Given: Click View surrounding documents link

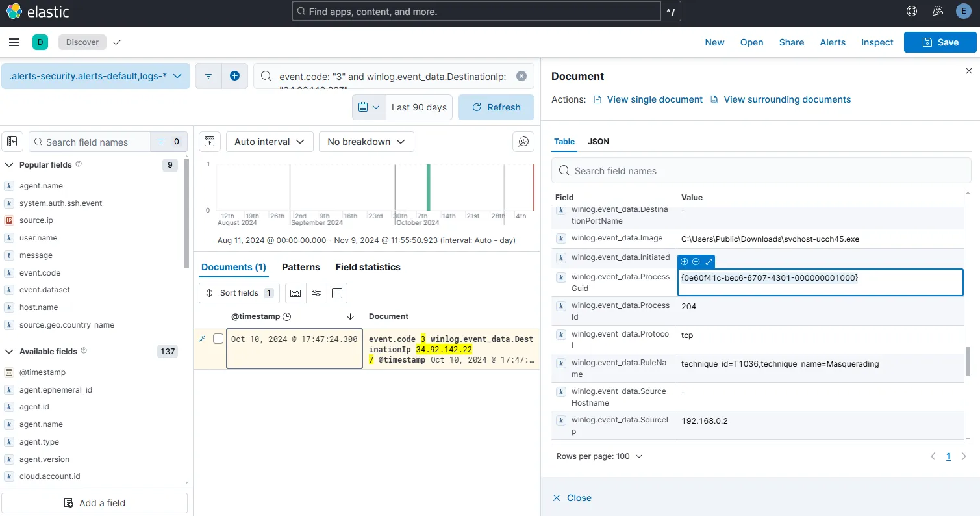Looking at the screenshot, I should click(786, 99).
